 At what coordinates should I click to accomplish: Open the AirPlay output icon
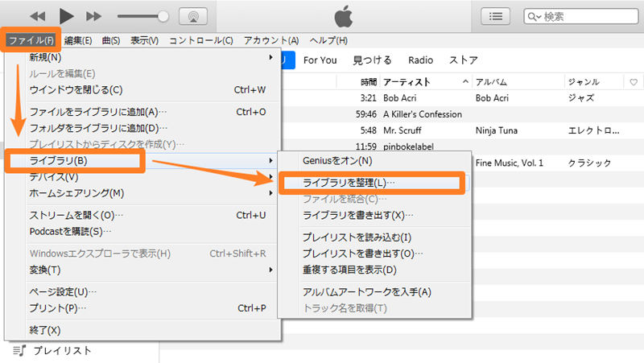(x=192, y=16)
